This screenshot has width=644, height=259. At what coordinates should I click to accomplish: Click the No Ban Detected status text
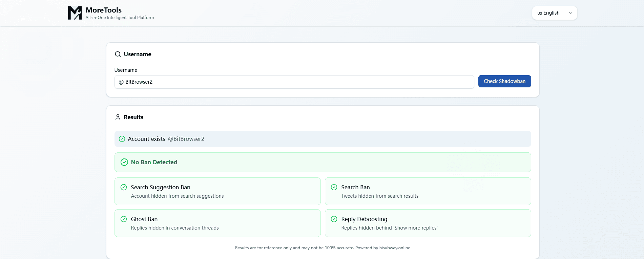point(154,162)
